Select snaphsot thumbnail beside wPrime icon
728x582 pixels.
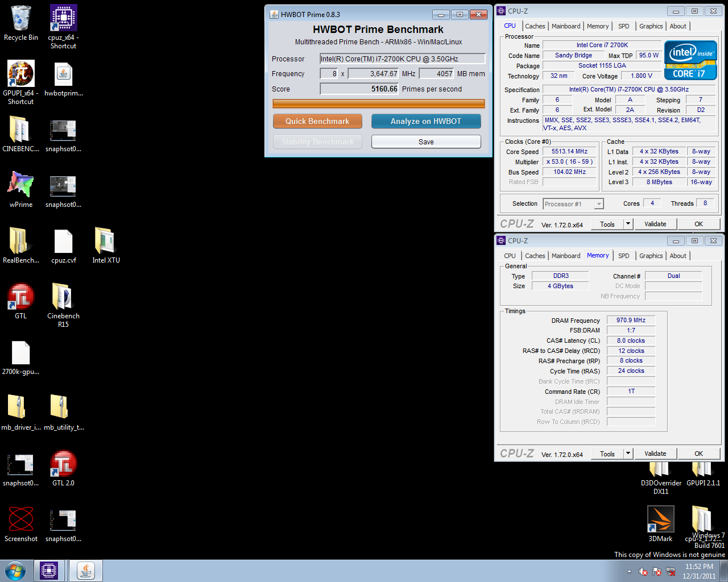(63, 190)
